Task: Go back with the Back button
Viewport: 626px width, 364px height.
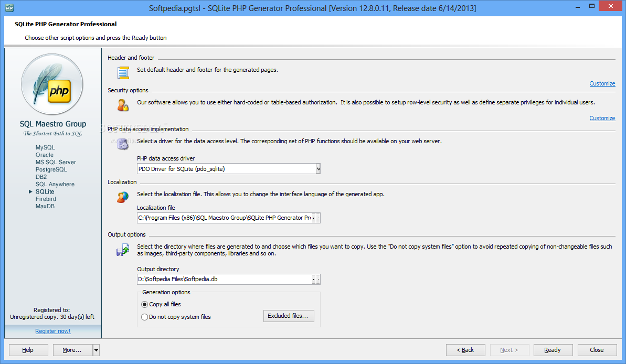Action: [x=465, y=350]
